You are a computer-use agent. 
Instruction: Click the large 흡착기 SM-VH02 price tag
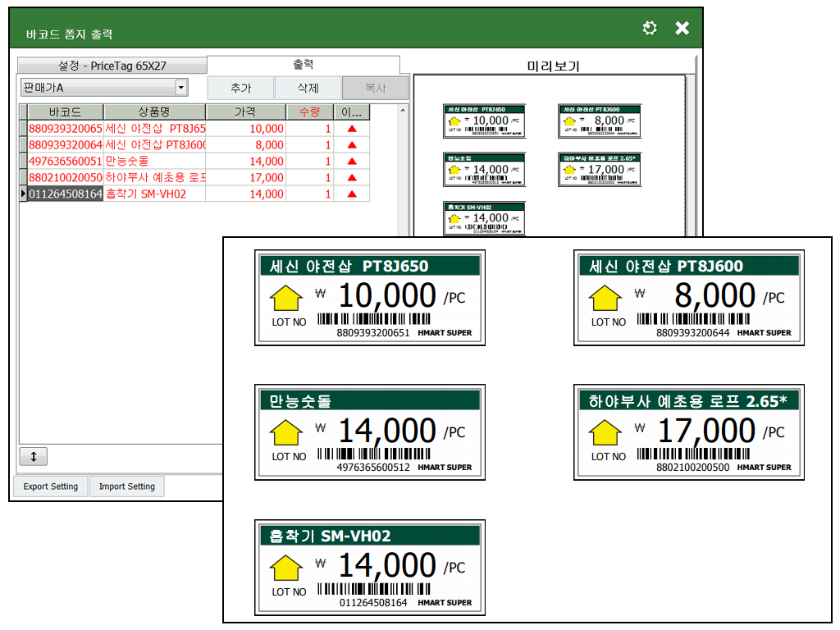click(370, 568)
